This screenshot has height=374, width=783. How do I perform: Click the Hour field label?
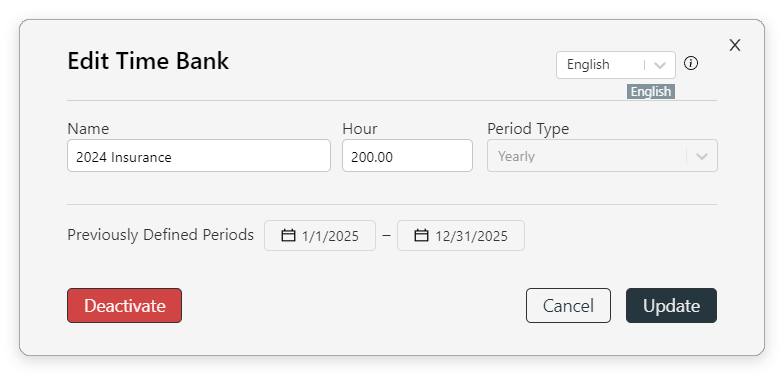point(360,129)
